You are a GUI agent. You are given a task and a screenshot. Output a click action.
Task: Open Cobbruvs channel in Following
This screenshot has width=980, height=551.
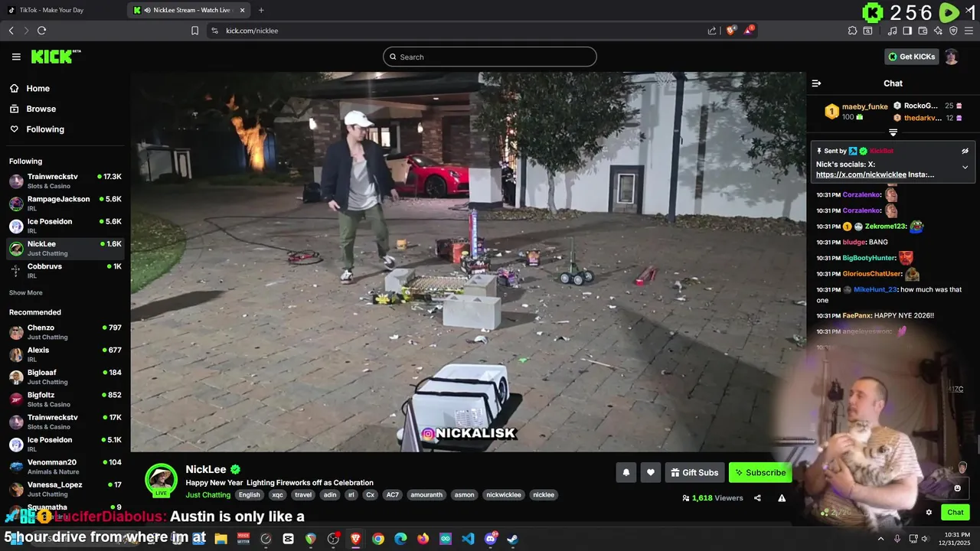click(x=65, y=270)
